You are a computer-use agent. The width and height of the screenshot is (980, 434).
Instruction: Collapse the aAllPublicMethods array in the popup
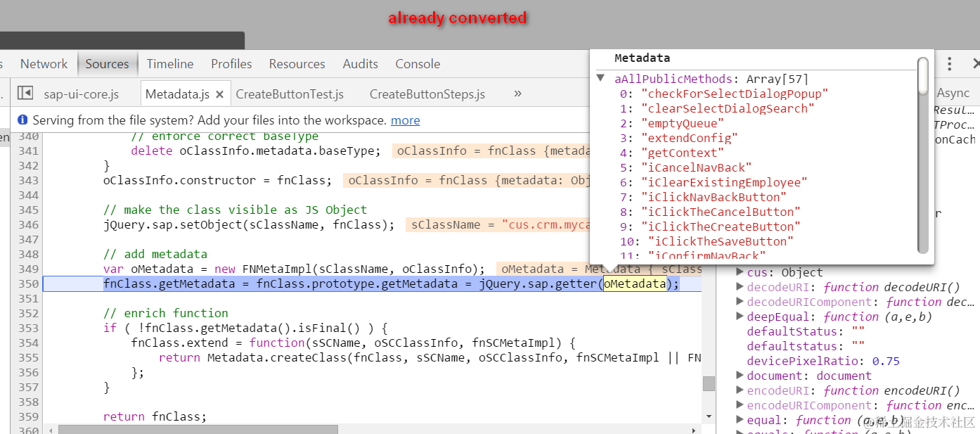600,79
